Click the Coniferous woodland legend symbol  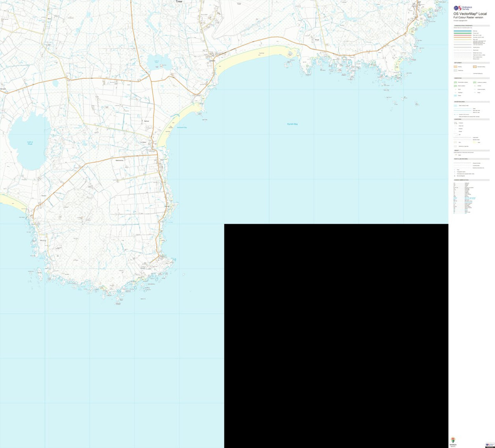coord(475,82)
